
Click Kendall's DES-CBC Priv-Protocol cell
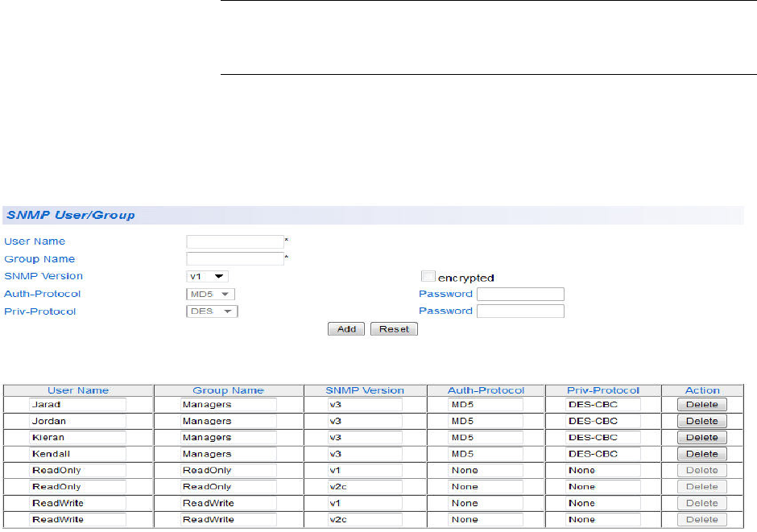602,454
